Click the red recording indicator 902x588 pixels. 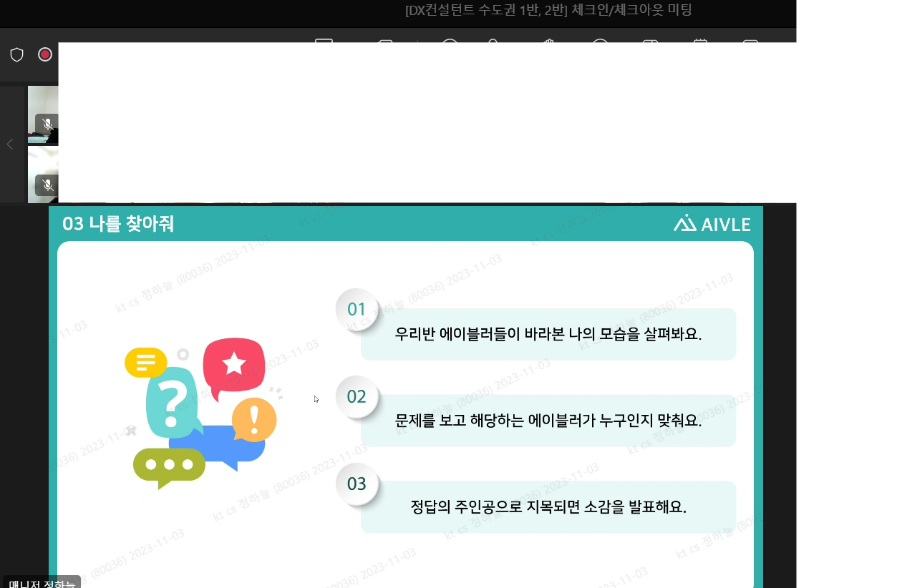(x=45, y=54)
